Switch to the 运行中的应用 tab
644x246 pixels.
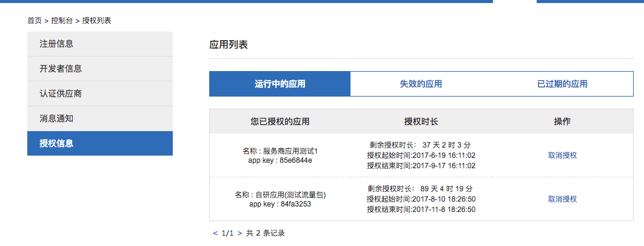[x=280, y=84]
